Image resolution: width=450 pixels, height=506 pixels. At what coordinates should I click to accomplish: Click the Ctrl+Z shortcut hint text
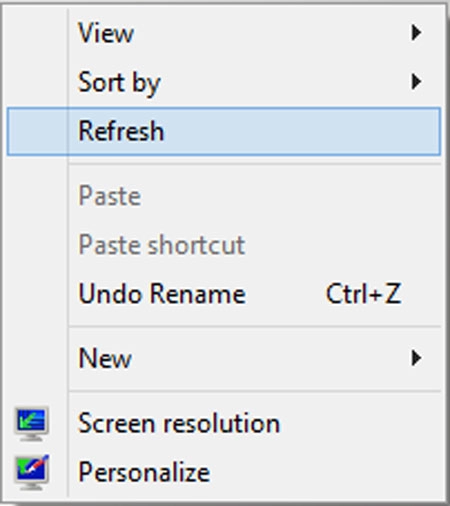[363, 294]
